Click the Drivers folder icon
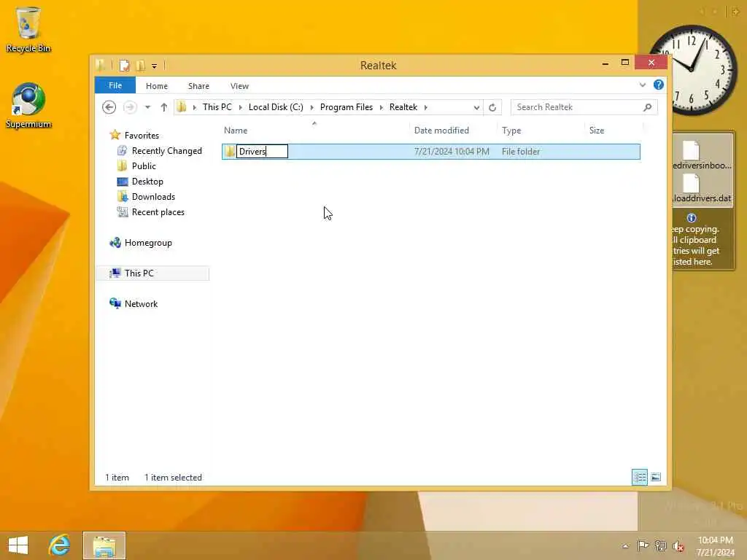Screen dimensions: 747x560 pos(230,152)
